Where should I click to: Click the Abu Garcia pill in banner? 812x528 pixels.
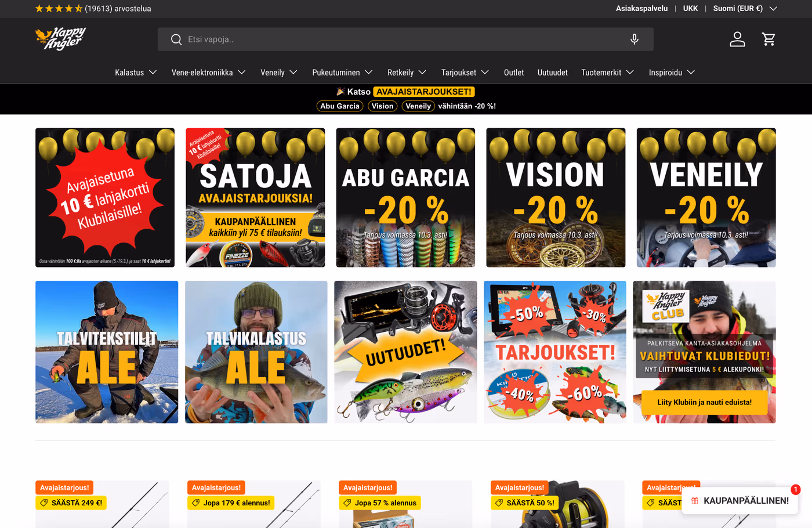(x=340, y=106)
